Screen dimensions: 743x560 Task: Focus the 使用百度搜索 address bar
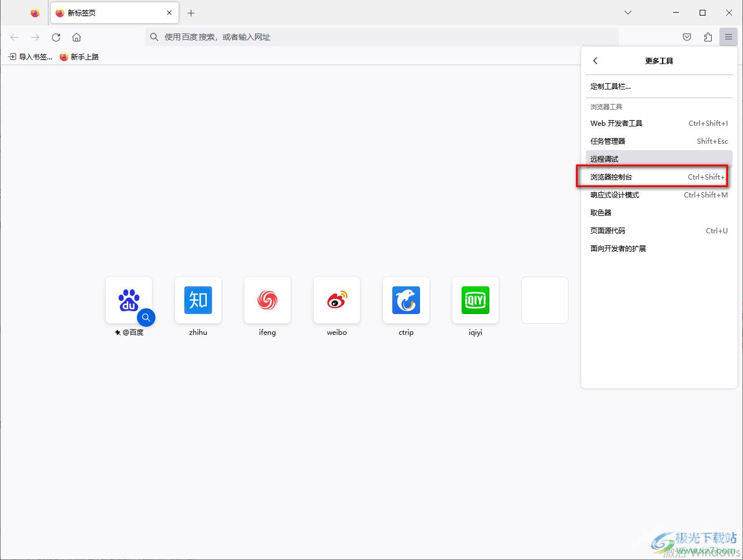coord(382,37)
